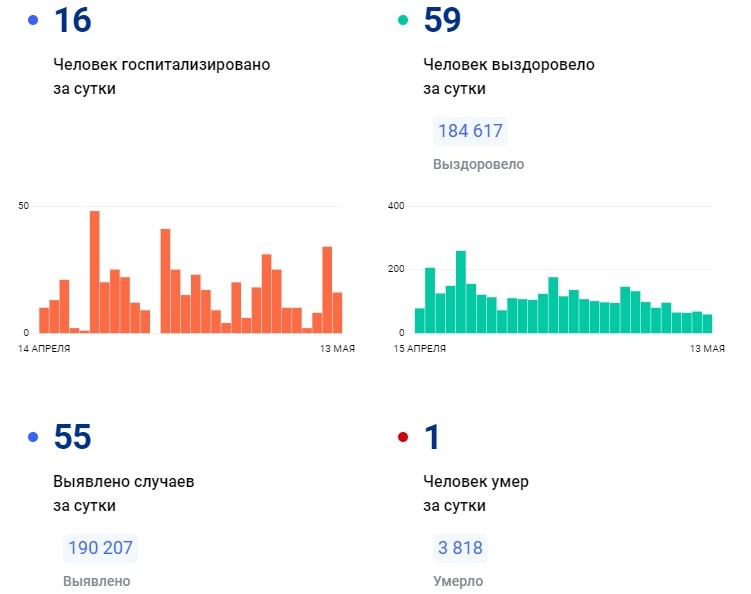This screenshot has width=751, height=594.
Task: Select the last teal bar in recovery chart
Action: click(707, 323)
